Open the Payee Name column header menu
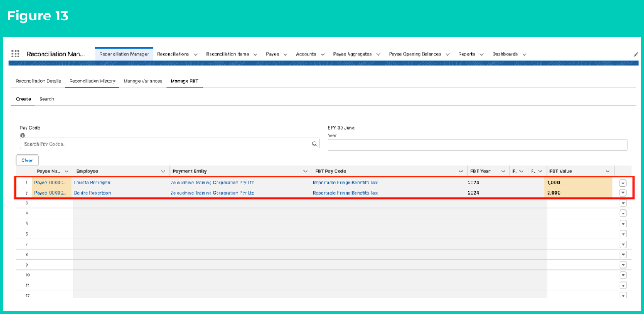Viewport: 644px width, 314px height. pyautogui.click(x=67, y=171)
